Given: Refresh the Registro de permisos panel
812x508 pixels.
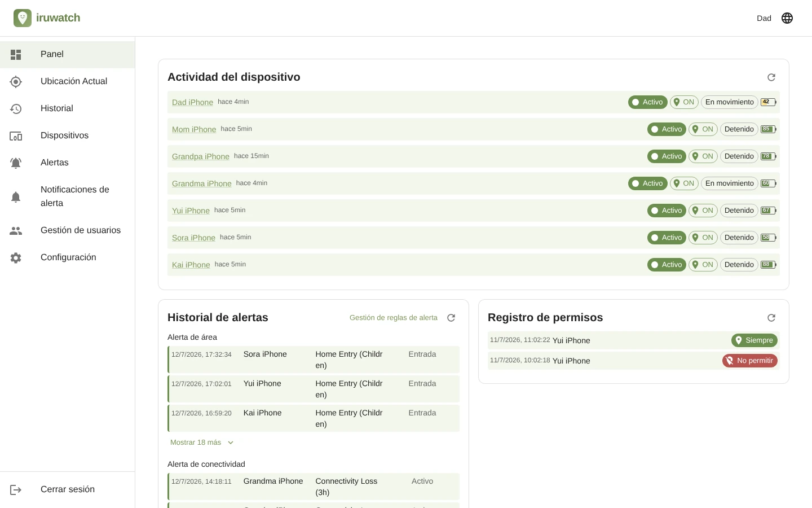Looking at the screenshot, I should pyautogui.click(x=771, y=318).
